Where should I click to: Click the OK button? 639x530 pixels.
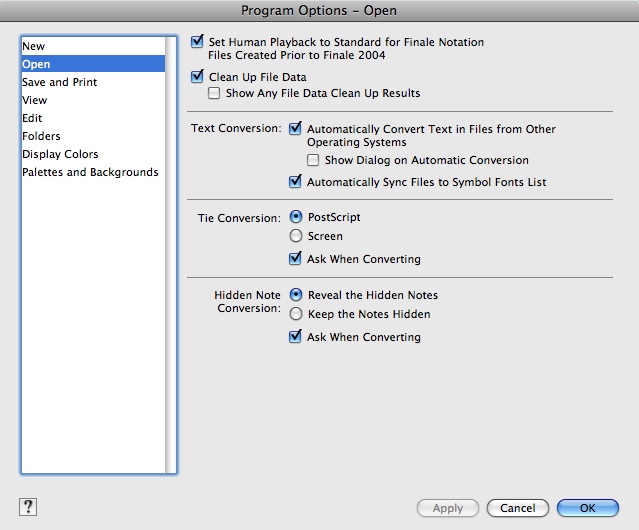[x=588, y=508]
